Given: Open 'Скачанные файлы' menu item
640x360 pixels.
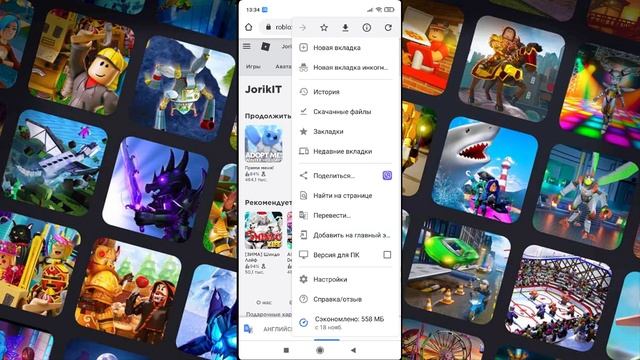Looking at the screenshot, I should (346, 111).
